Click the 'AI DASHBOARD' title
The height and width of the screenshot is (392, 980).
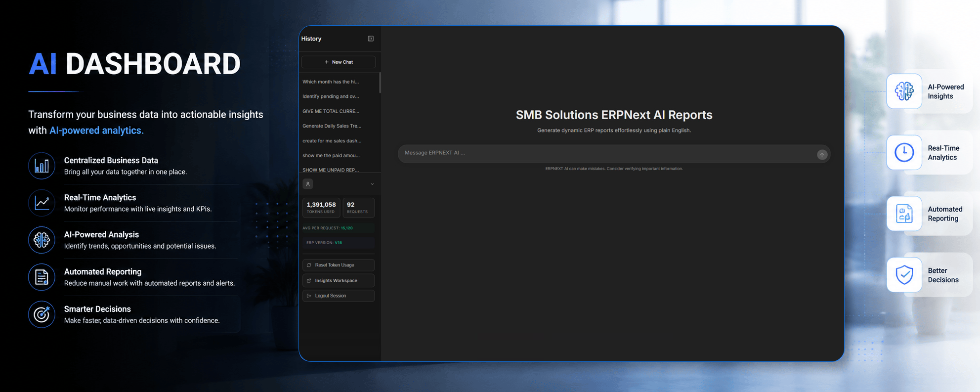134,64
